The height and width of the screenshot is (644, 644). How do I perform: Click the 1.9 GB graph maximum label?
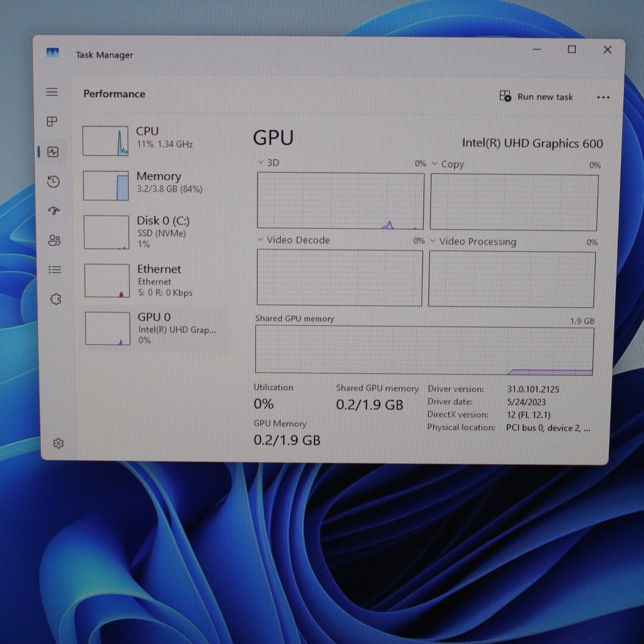click(582, 321)
